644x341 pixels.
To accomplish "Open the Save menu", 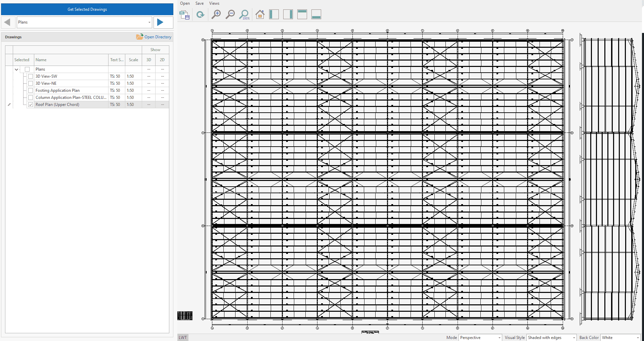I will click(200, 3).
